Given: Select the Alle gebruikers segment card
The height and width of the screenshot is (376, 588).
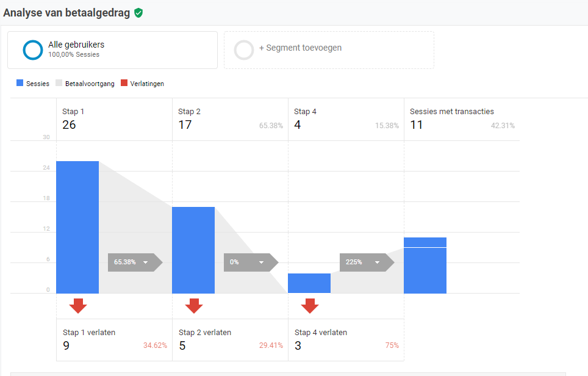Looking at the screenshot, I should coord(112,50).
